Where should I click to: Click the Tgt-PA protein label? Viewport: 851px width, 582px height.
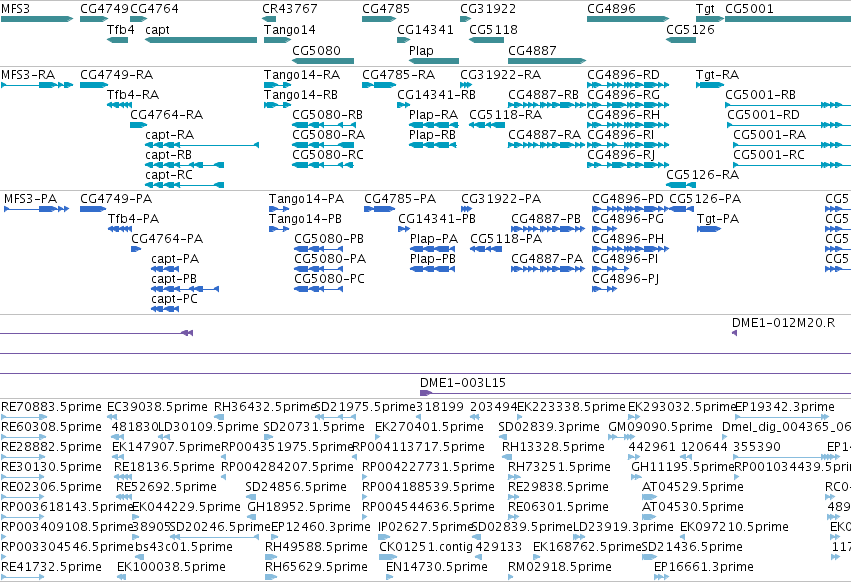point(717,219)
